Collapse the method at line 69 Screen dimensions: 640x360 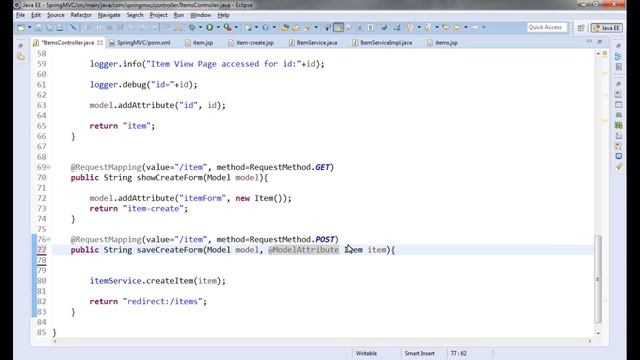pyautogui.click(x=49, y=167)
